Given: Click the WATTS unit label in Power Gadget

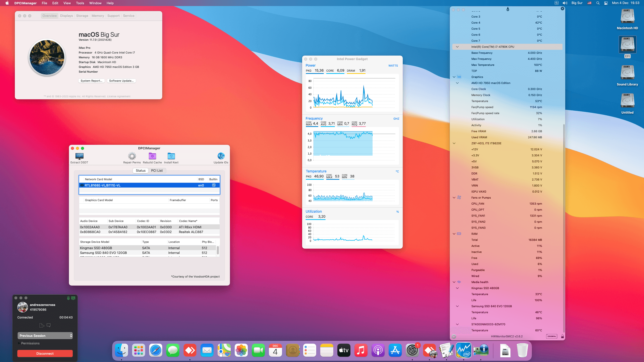Looking at the screenshot, I should point(393,66).
